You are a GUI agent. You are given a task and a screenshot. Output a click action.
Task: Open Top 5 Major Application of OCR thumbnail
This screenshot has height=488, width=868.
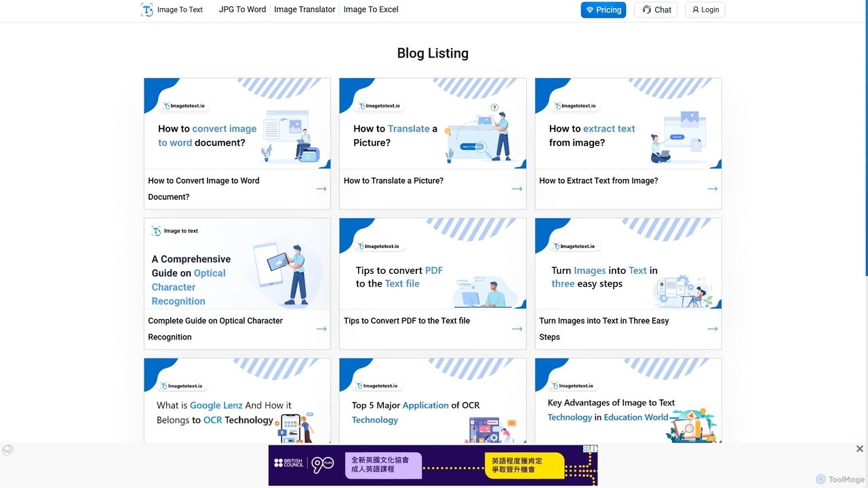pos(433,401)
